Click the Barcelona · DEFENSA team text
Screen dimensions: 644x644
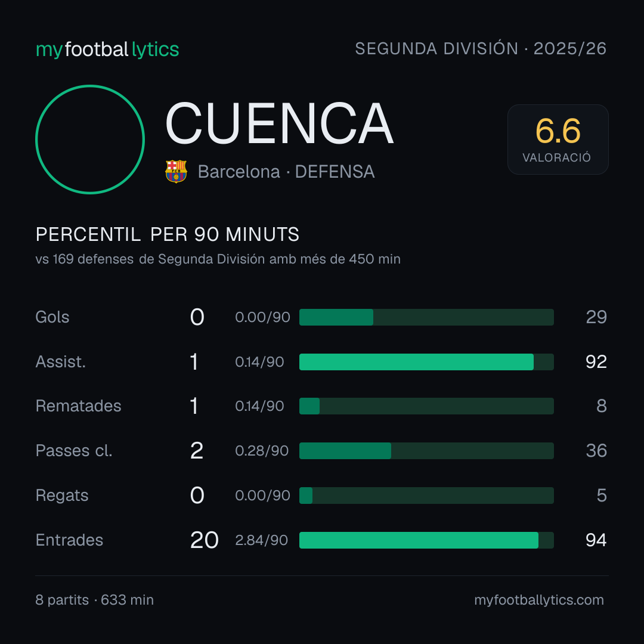coord(286,172)
